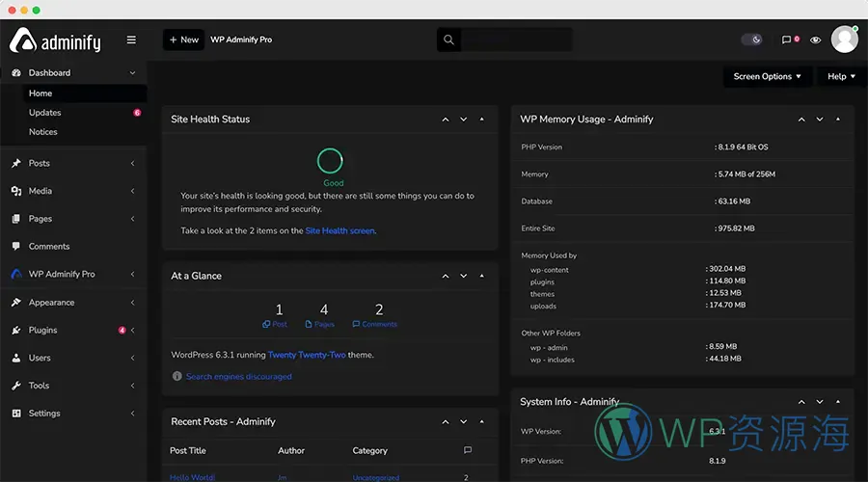The image size is (868, 482).
Task: Click the search magnifier icon
Action: point(448,40)
